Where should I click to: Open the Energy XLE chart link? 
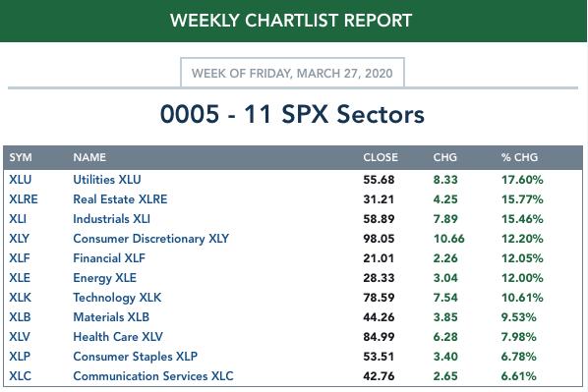click(104, 278)
